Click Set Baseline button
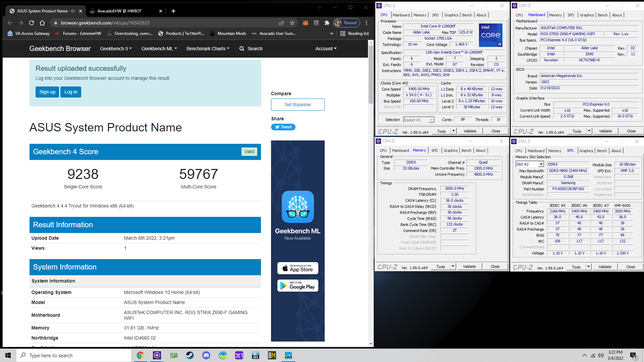644x362 pixels. [298, 105]
